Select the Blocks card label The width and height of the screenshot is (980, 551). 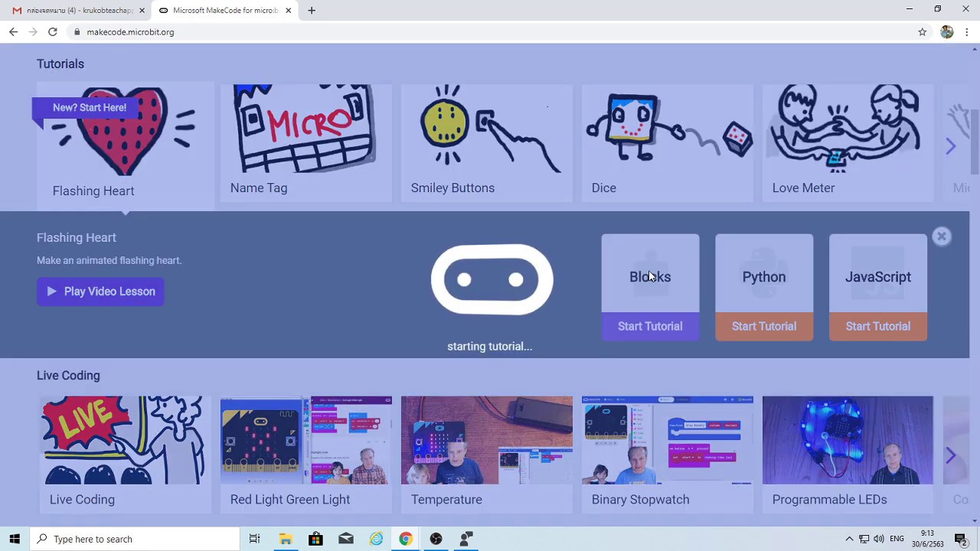pyautogui.click(x=650, y=277)
